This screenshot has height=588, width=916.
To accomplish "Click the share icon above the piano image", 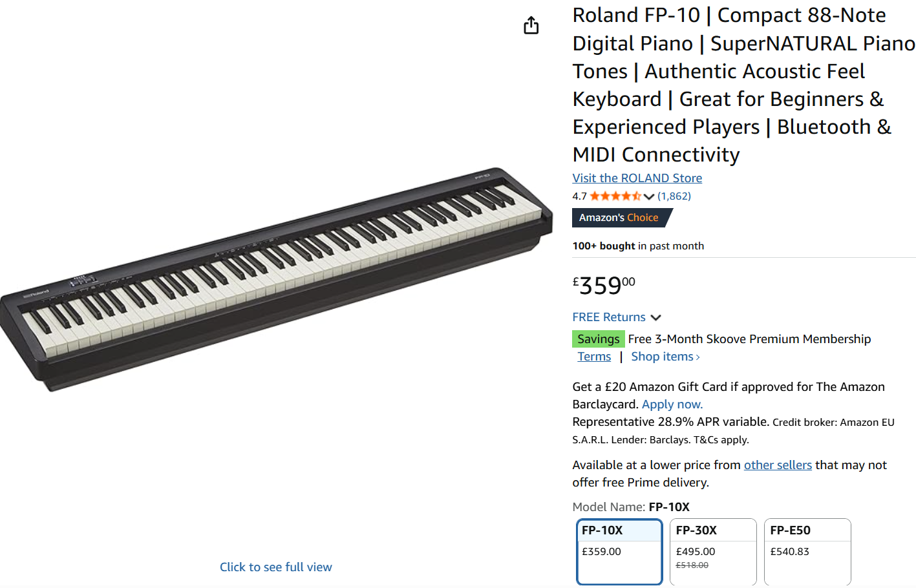I will (x=531, y=25).
